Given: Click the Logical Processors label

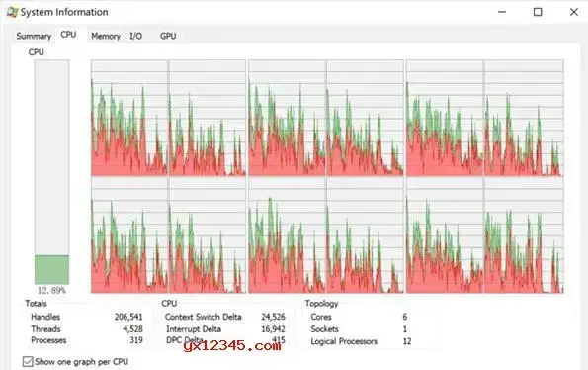Looking at the screenshot, I should point(344,341).
